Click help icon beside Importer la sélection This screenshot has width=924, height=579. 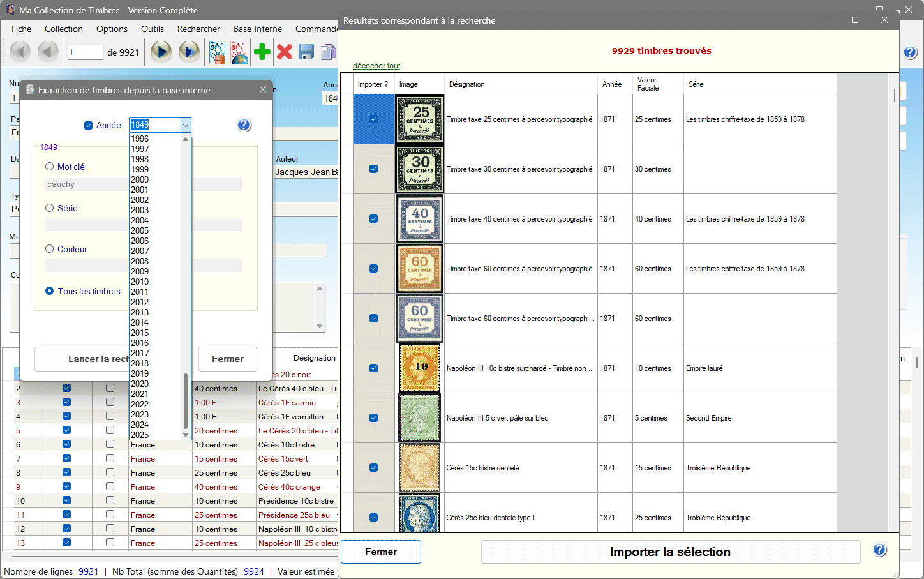(x=879, y=550)
